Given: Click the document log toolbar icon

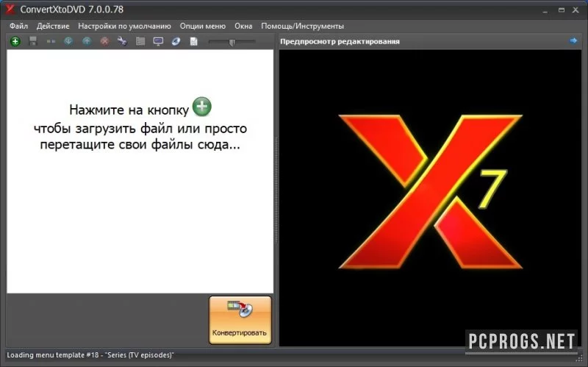Looking at the screenshot, I should point(194,41).
